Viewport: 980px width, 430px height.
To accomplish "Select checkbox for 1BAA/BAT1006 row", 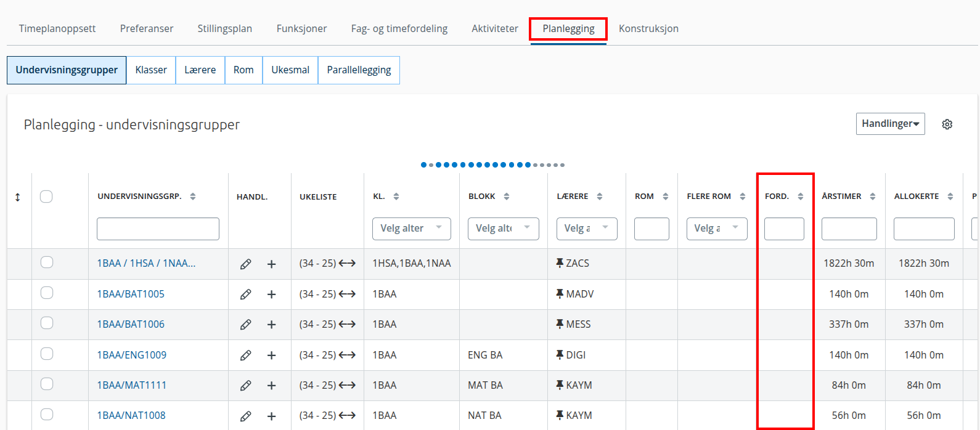I will pyautogui.click(x=47, y=323).
